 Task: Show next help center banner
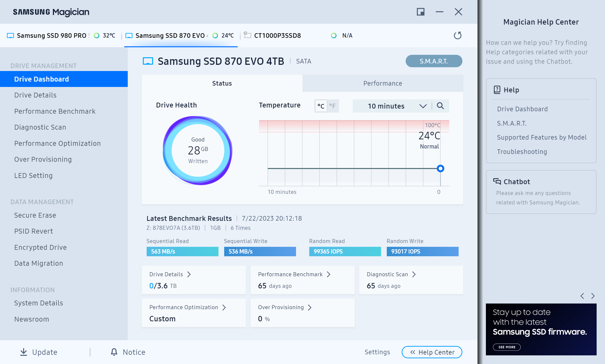[x=593, y=296]
